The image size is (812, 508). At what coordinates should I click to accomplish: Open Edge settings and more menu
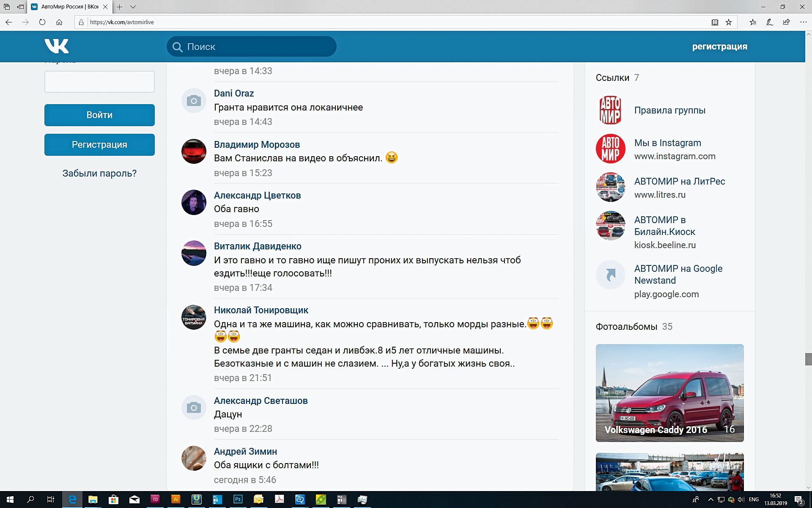pyautogui.click(x=803, y=22)
